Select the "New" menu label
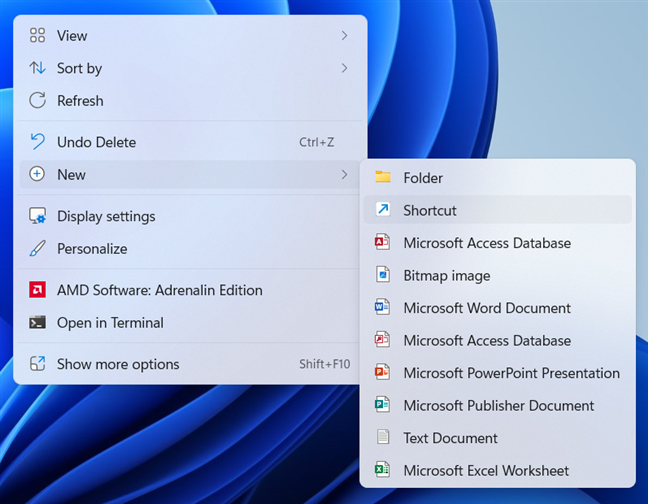The height and width of the screenshot is (504, 648). (x=71, y=175)
